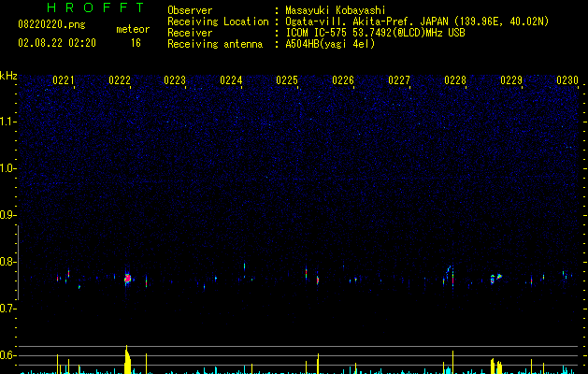588x374 pixels.
Task: Click the 0223 time marker
Action: coord(175,80)
